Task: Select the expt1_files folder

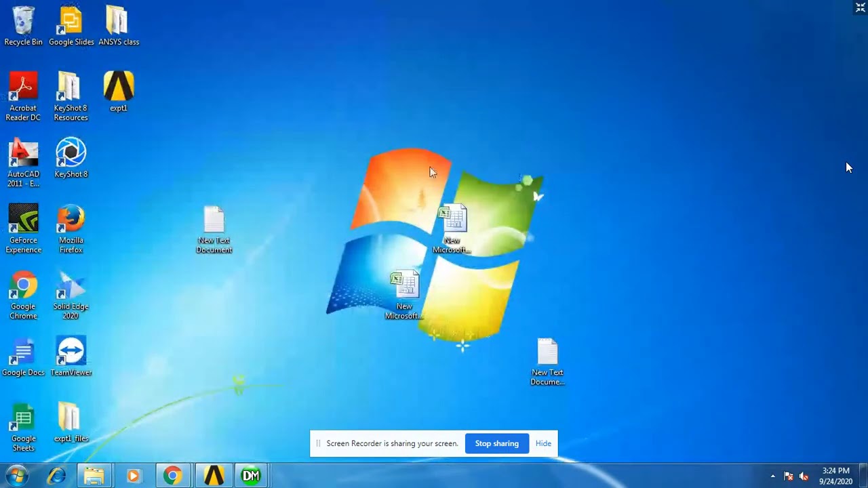Action: coord(71,423)
